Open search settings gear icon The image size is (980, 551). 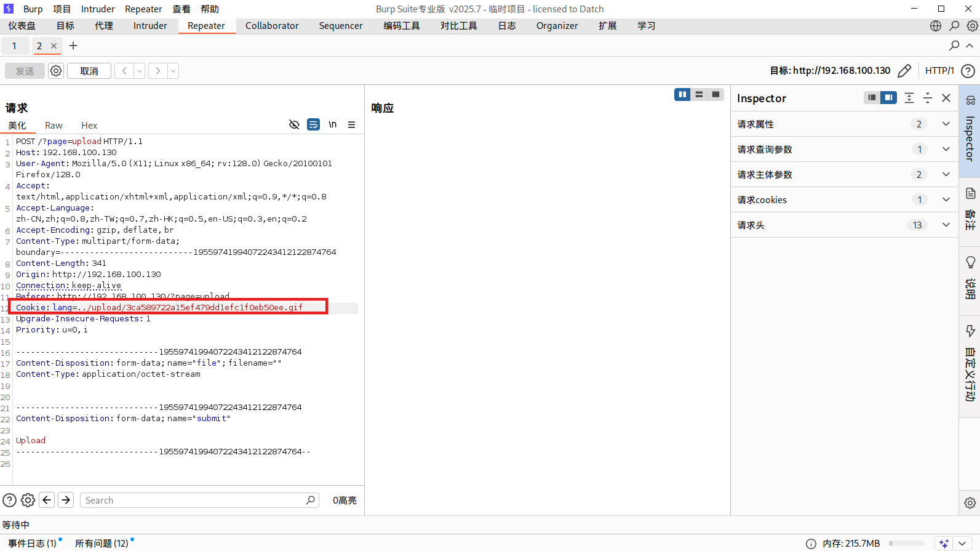(28, 500)
